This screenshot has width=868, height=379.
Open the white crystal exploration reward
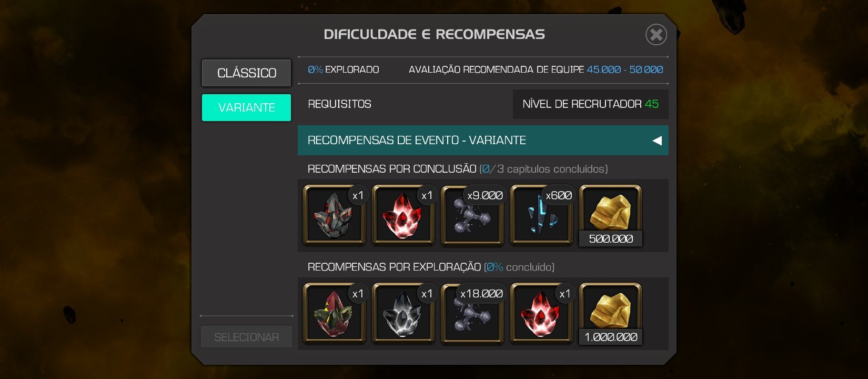(403, 314)
